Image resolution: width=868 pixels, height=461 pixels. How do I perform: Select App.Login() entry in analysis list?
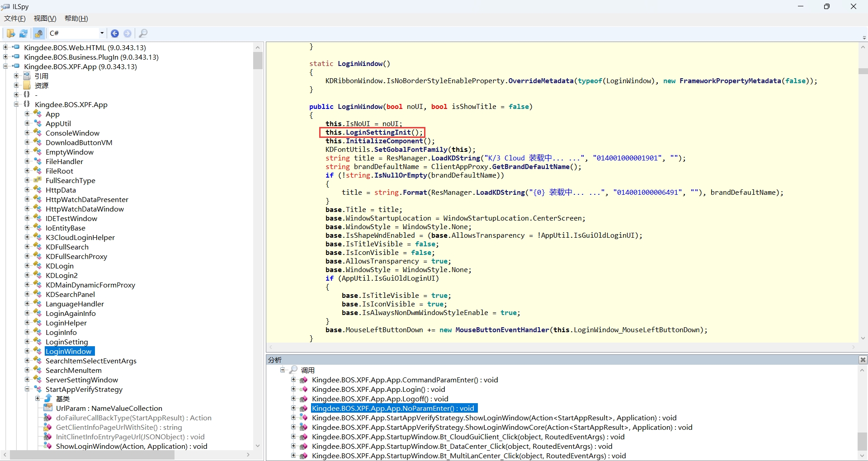point(378,389)
